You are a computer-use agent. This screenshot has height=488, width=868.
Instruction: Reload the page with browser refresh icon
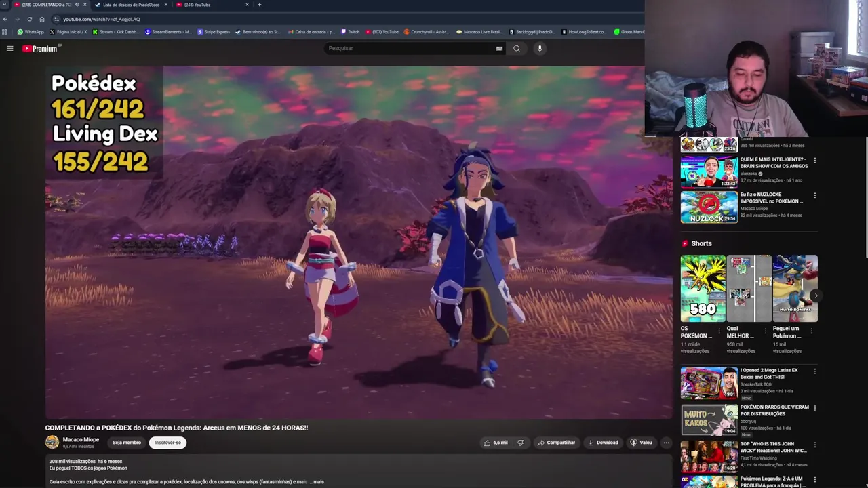point(30,19)
